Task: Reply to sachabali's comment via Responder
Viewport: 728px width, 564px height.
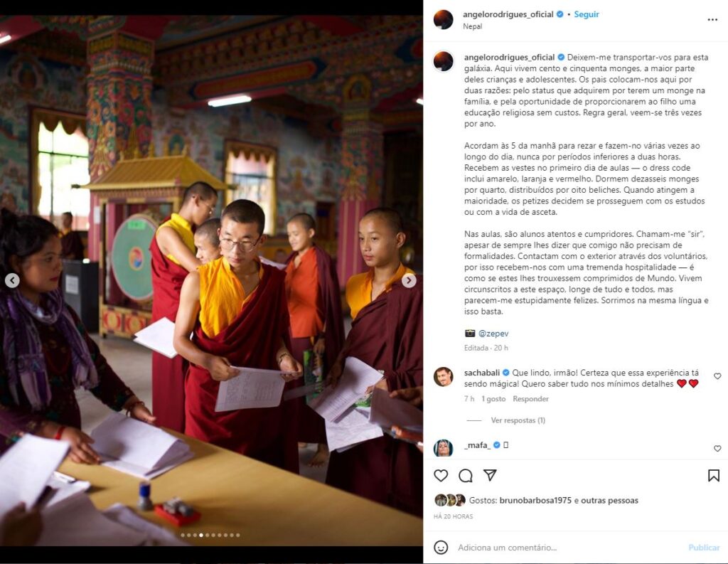Action: coord(530,399)
